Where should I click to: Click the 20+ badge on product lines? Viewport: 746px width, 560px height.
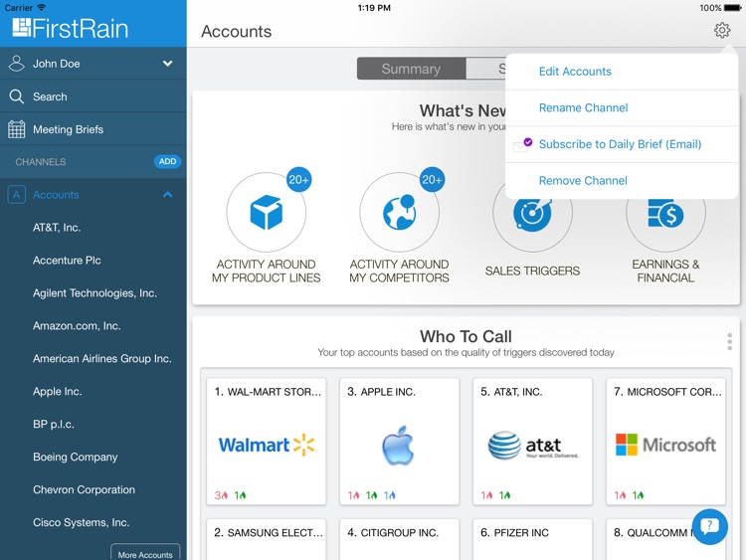click(x=298, y=180)
